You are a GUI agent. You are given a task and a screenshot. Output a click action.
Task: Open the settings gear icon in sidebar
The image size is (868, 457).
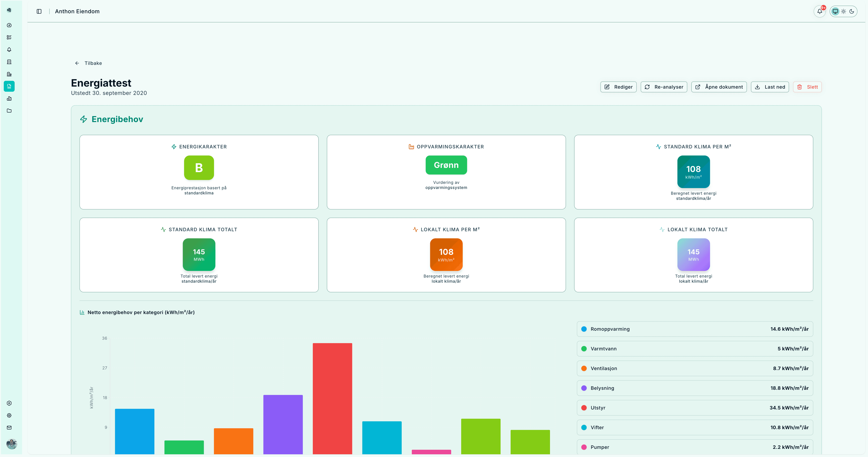tap(9, 416)
